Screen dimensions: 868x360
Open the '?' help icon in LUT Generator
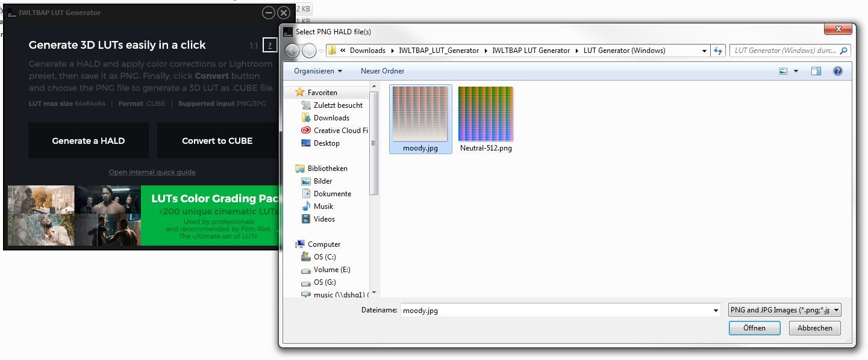point(270,45)
